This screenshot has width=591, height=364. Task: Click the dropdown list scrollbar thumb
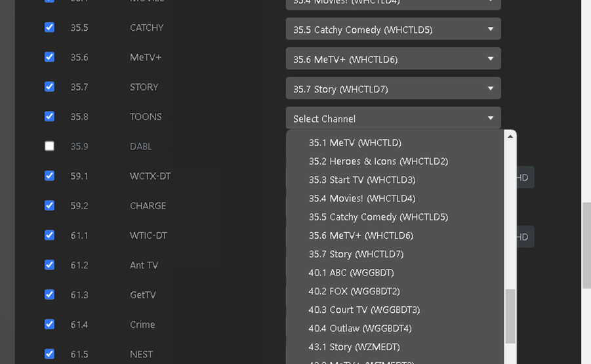pos(510,316)
